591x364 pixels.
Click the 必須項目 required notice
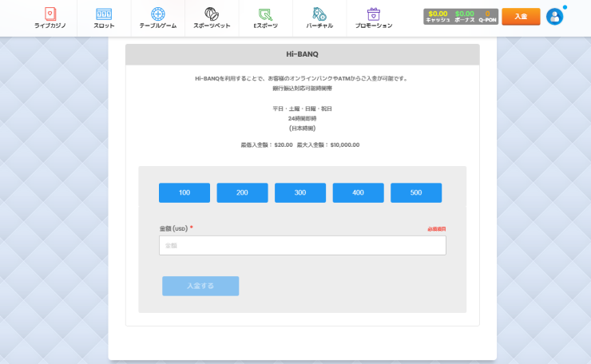coord(437,229)
